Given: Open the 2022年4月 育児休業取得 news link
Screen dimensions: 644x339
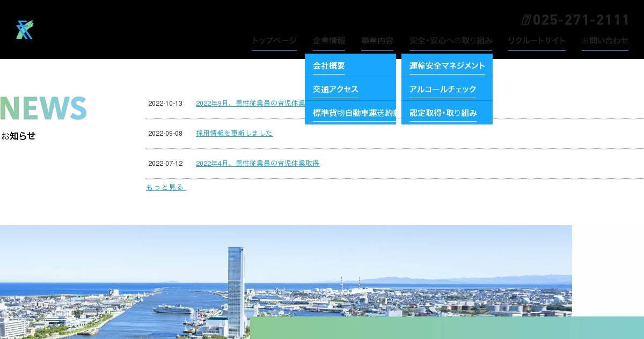Looking at the screenshot, I should [258, 164].
